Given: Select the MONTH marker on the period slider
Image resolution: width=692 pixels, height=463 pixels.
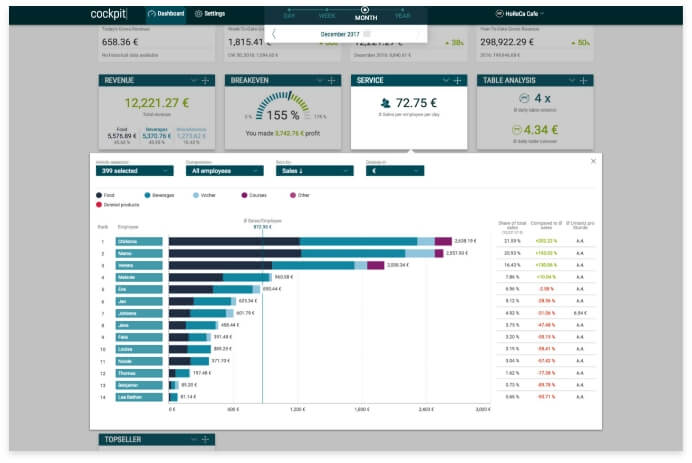Looking at the screenshot, I should pyautogui.click(x=365, y=9).
